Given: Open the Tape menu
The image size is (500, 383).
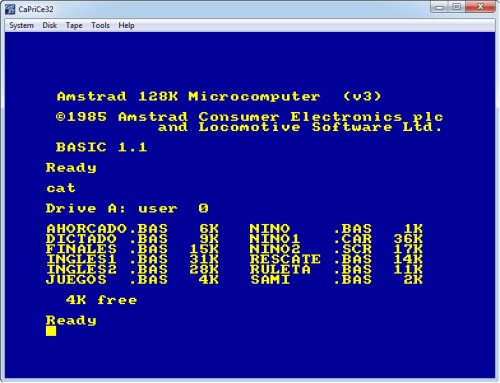Looking at the screenshot, I should pyautogui.click(x=74, y=25).
